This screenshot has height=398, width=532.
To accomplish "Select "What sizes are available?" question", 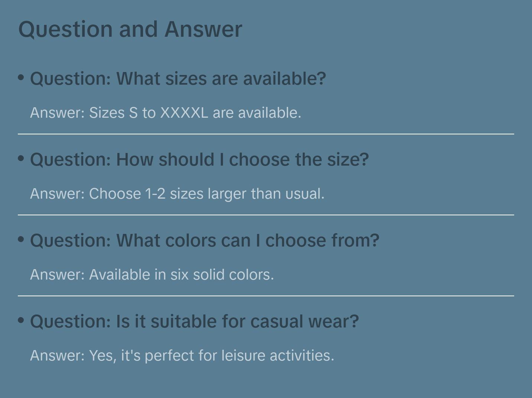I will coord(178,79).
